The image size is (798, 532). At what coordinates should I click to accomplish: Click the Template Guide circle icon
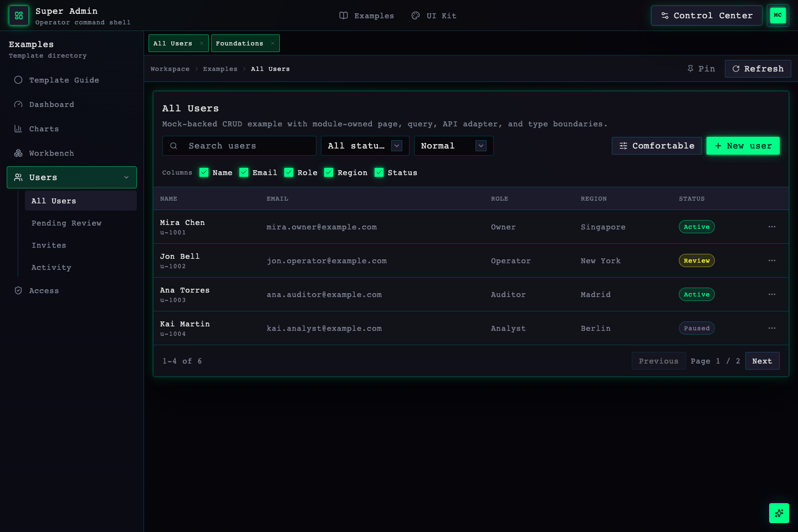18,80
